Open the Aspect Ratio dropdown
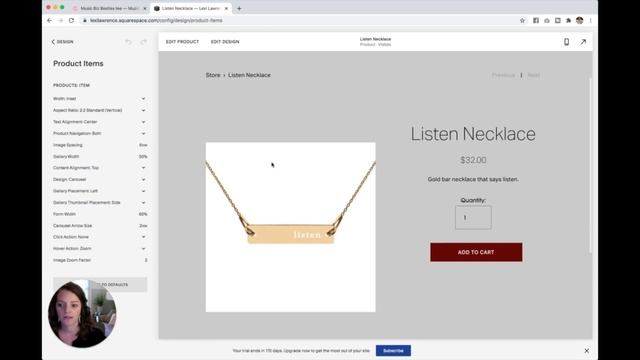The image size is (640, 360). pos(100,110)
